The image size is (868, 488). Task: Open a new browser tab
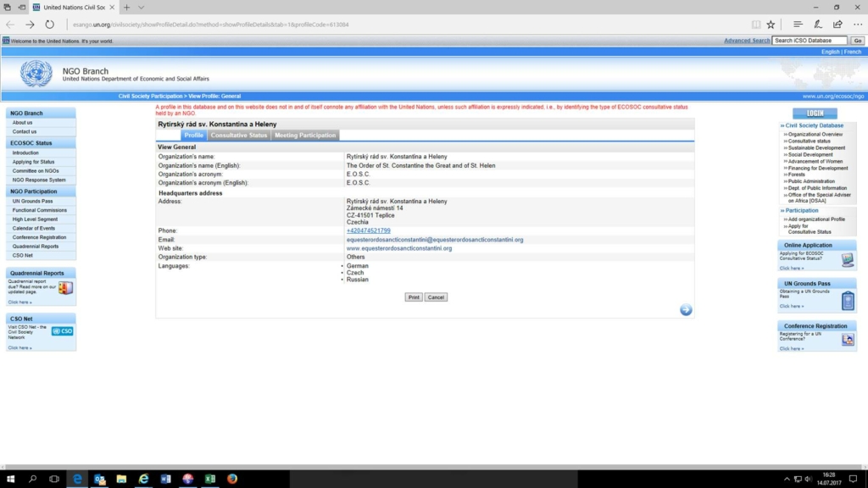tap(127, 7)
